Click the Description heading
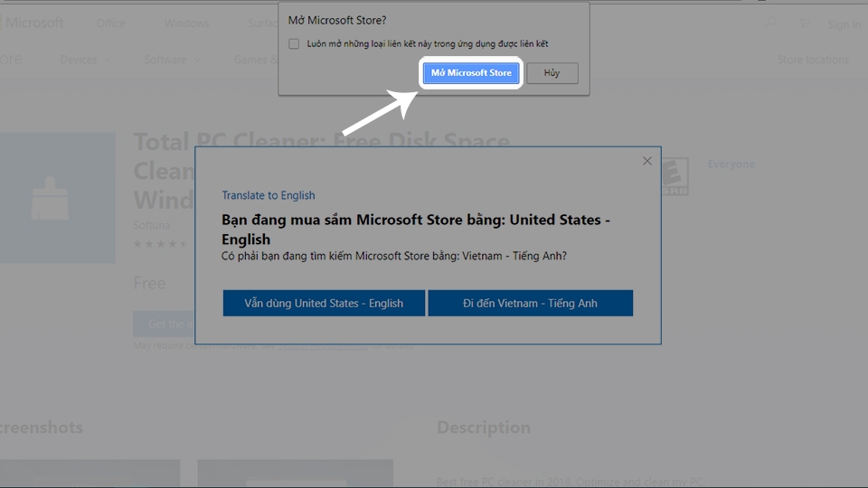This screenshot has width=868, height=488. (483, 427)
